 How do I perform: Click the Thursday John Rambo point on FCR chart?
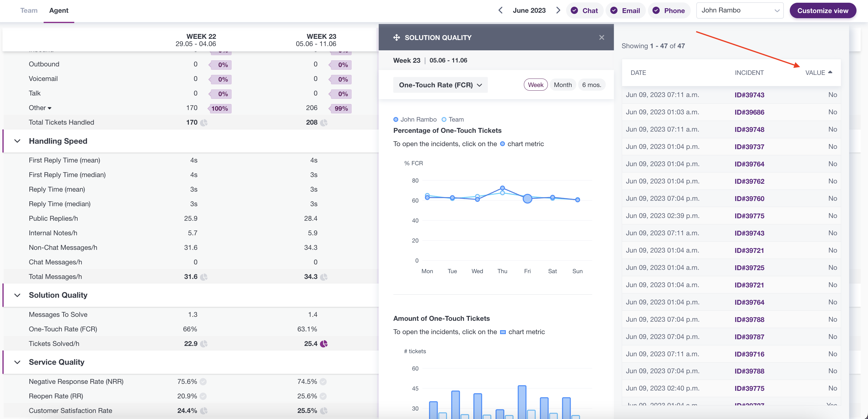pyautogui.click(x=502, y=188)
